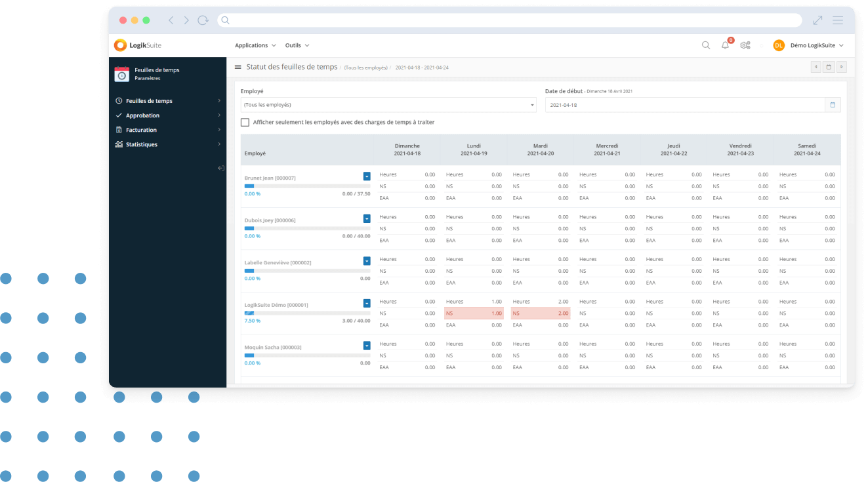Open employee LogikSuite Démo [000001]
Screen dimensions: 868x482
[276, 305]
